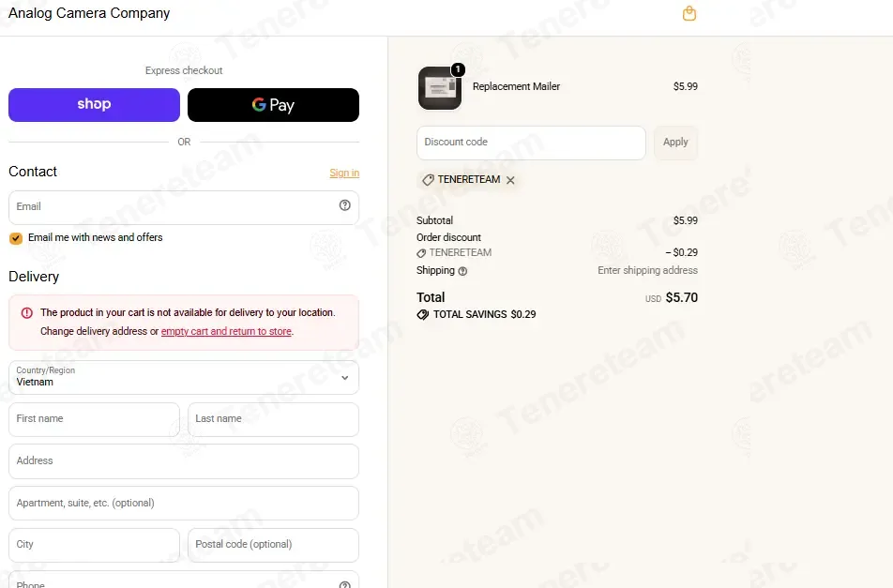The width and height of the screenshot is (893, 588).
Task: Focus the Discount code input field
Action: (x=531, y=143)
